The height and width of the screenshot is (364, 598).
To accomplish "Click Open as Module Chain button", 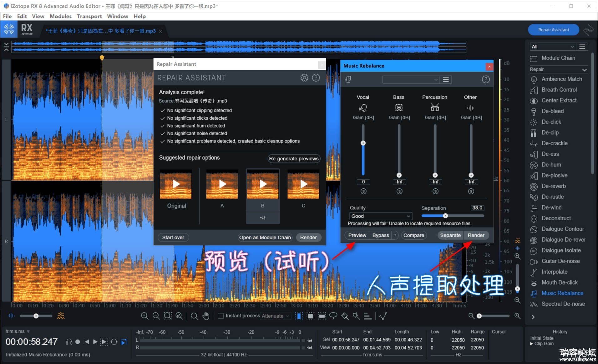I will point(265,237).
